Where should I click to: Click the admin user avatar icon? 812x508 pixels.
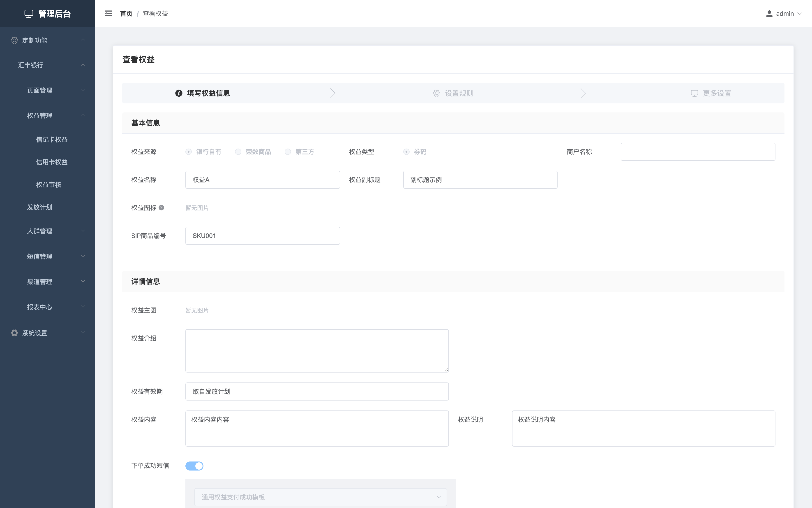tap(769, 14)
